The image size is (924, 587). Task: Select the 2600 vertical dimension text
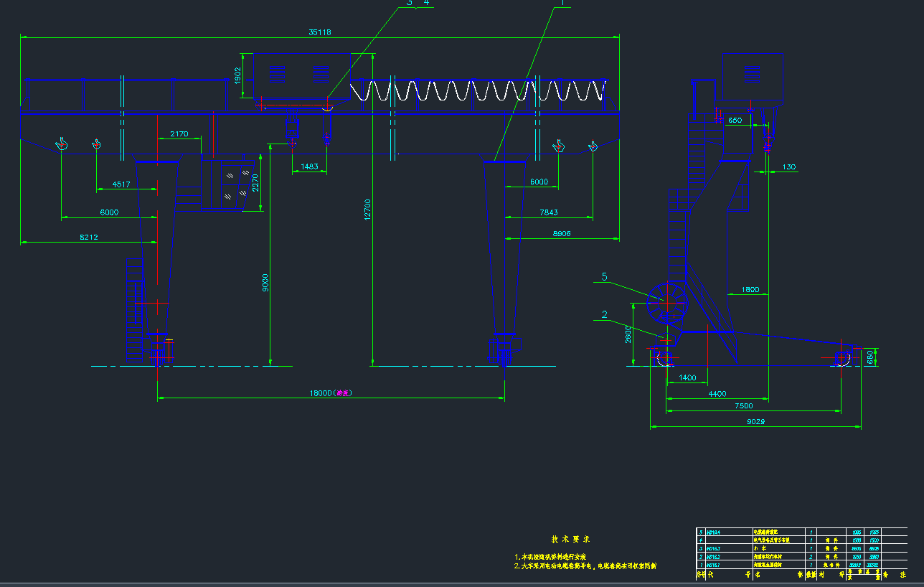click(628, 334)
